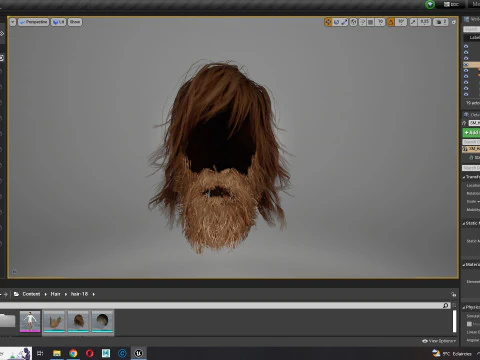The image size is (480, 360).
Task: Select the beard asset thumbnail
Action: 54,321
